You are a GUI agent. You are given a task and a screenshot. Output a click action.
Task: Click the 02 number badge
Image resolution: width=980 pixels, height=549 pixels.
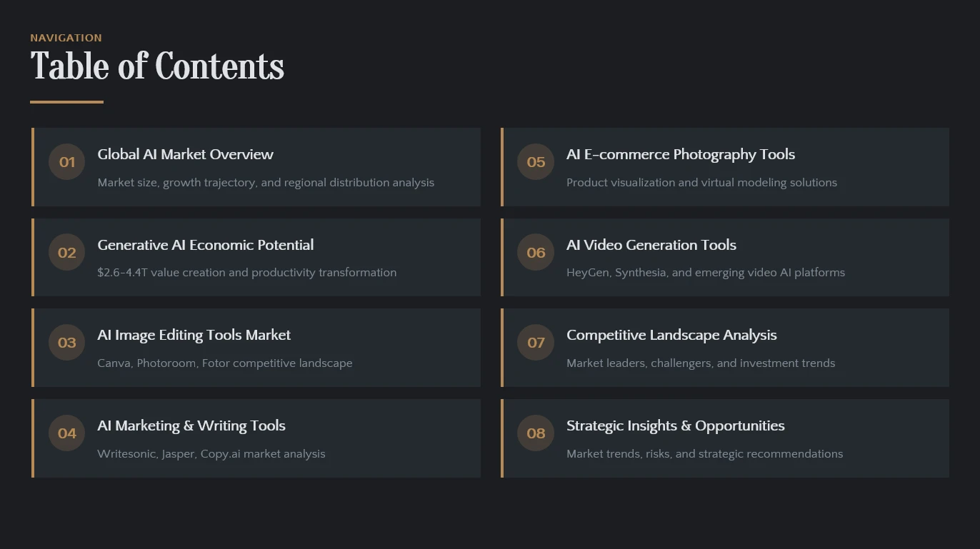[x=67, y=253]
